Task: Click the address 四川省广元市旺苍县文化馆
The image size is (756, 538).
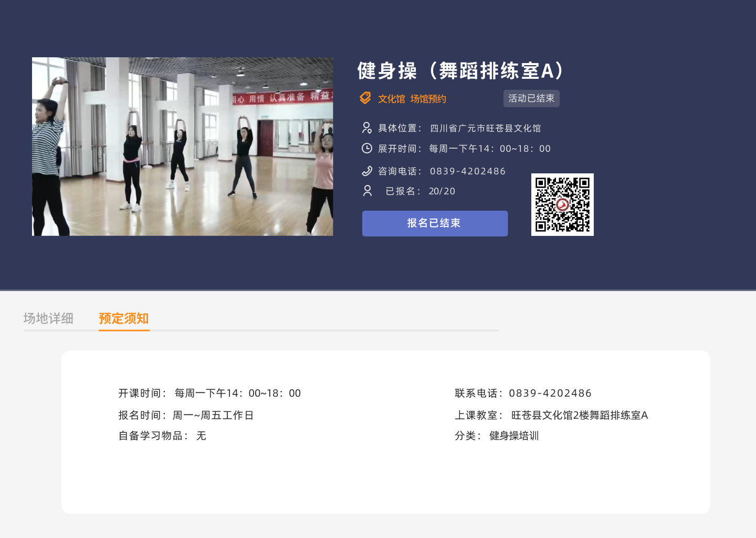Action: click(x=485, y=128)
